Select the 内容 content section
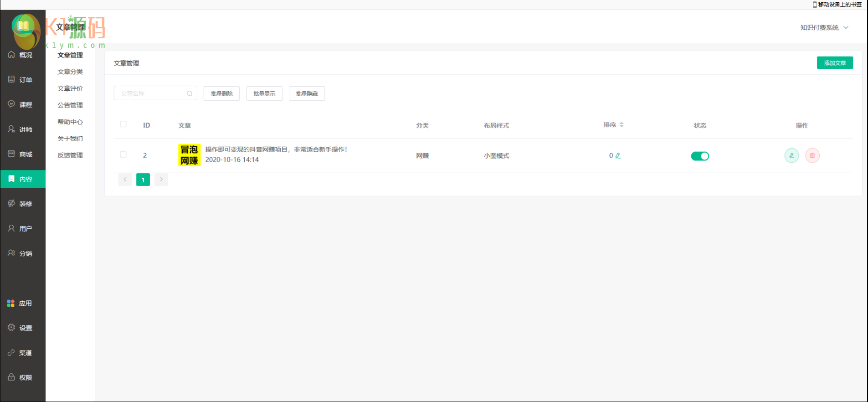This screenshot has width=868, height=402. 23,179
